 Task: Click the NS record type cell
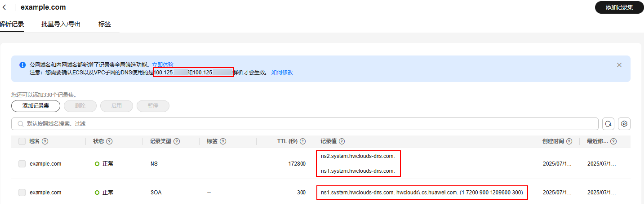tap(153, 164)
